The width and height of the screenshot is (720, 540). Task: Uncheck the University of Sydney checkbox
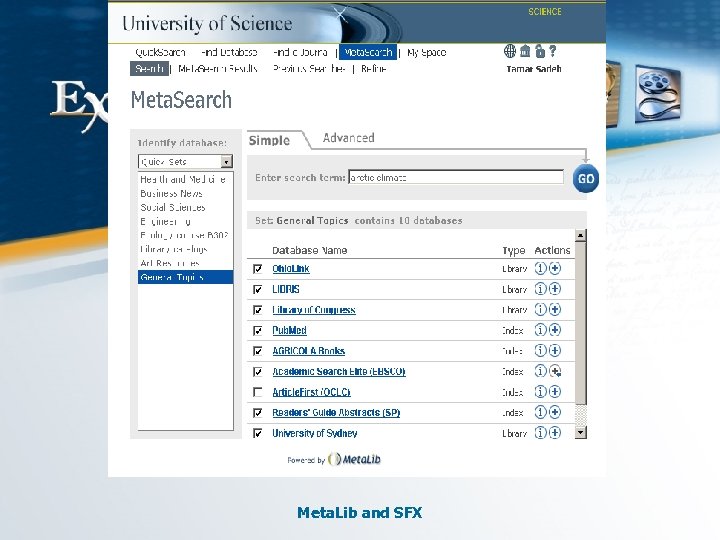pos(258,433)
